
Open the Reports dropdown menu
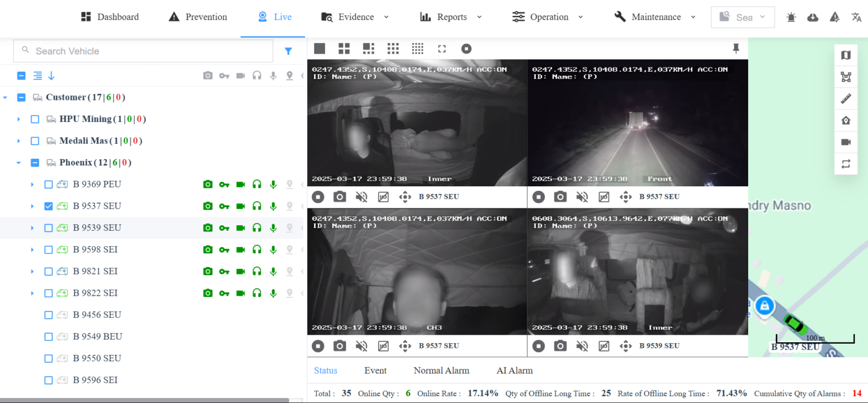coord(451,17)
